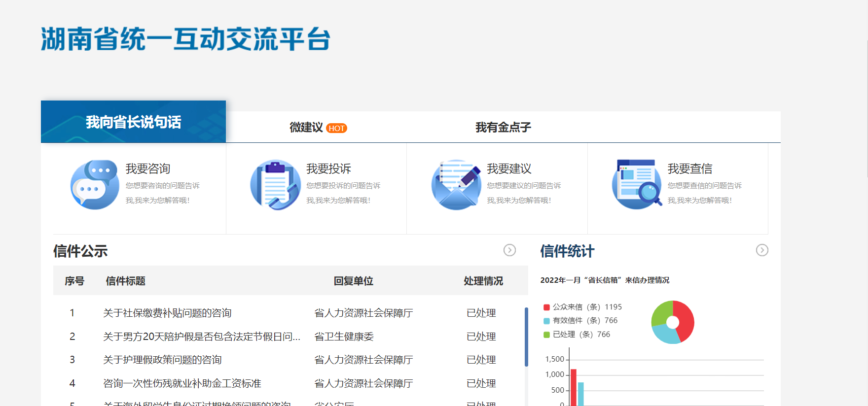Click the 回复单位 column header

[354, 281]
